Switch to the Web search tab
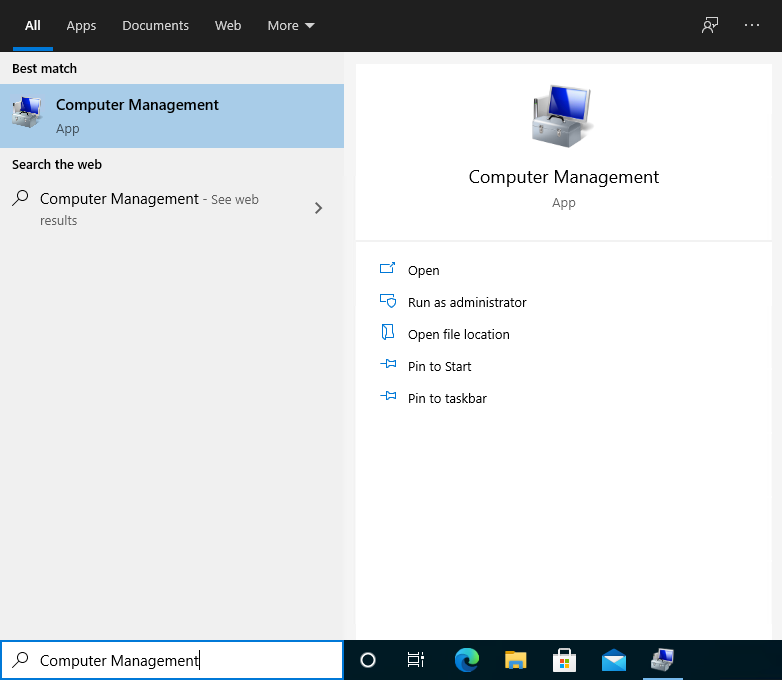 tap(228, 25)
